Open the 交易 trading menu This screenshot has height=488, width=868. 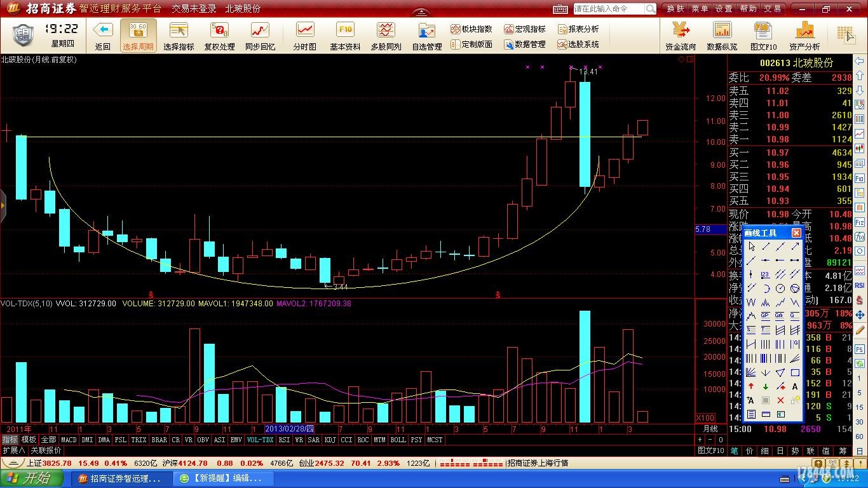tap(772, 9)
